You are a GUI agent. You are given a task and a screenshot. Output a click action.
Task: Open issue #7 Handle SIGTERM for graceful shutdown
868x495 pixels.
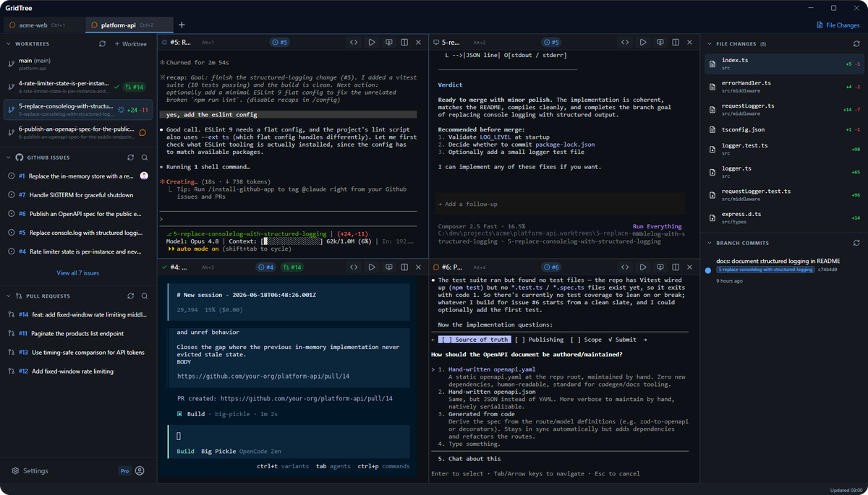pyautogui.click(x=77, y=194)
